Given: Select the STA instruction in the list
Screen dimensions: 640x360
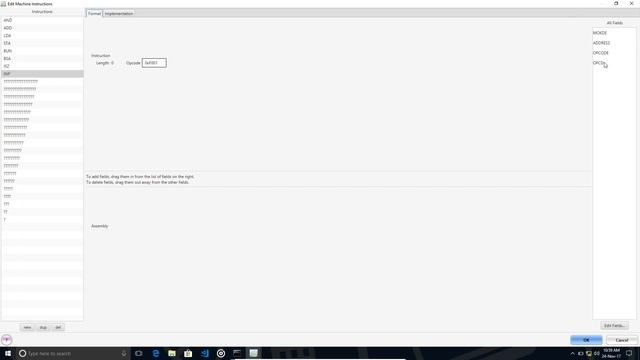Looking at the screenshot, I should pyautogui.click(x=42, y=43).
